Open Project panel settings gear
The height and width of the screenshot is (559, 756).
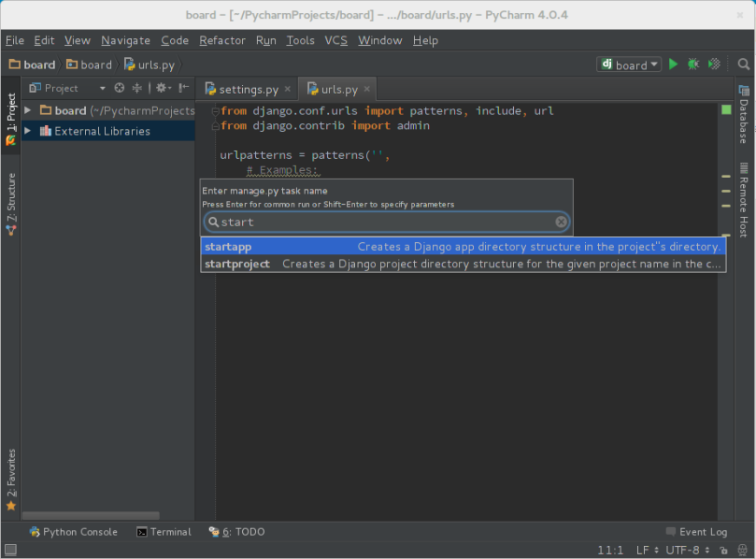click(x=163, y=88)
